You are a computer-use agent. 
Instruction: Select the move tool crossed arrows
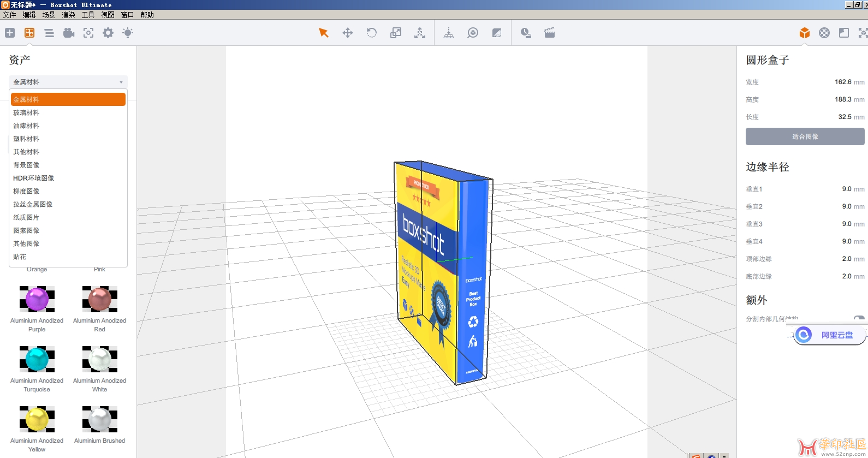(x=348, y=33)
